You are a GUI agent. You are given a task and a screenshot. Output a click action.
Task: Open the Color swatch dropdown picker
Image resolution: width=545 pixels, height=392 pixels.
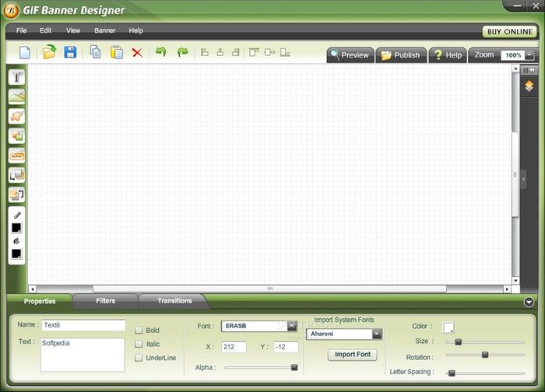(448, 327)
